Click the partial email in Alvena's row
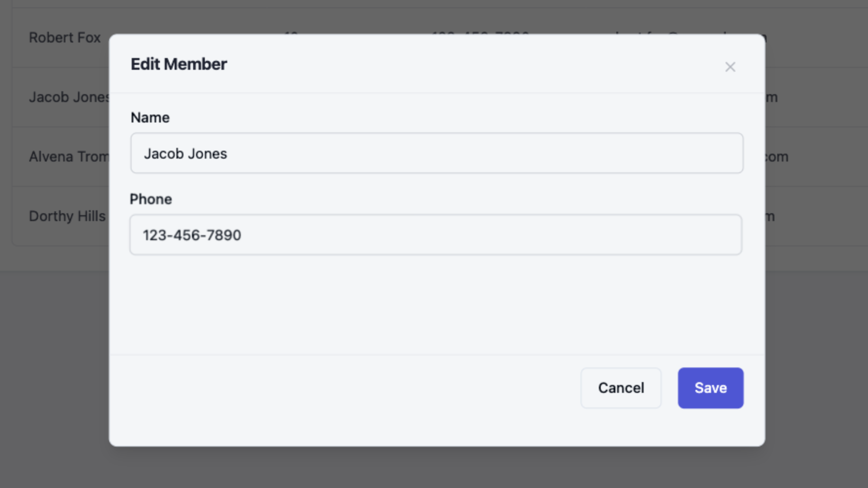This screenshot has height=488, width=868. click(777, 157)
